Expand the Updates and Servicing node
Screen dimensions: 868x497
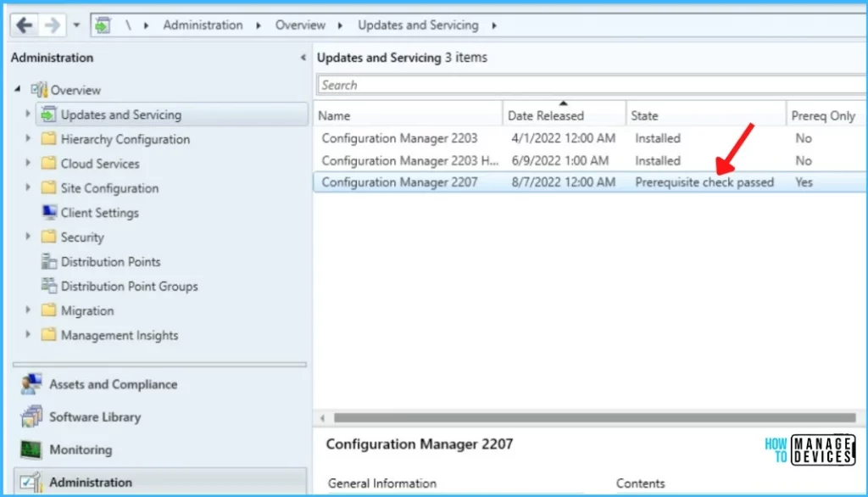28,114
